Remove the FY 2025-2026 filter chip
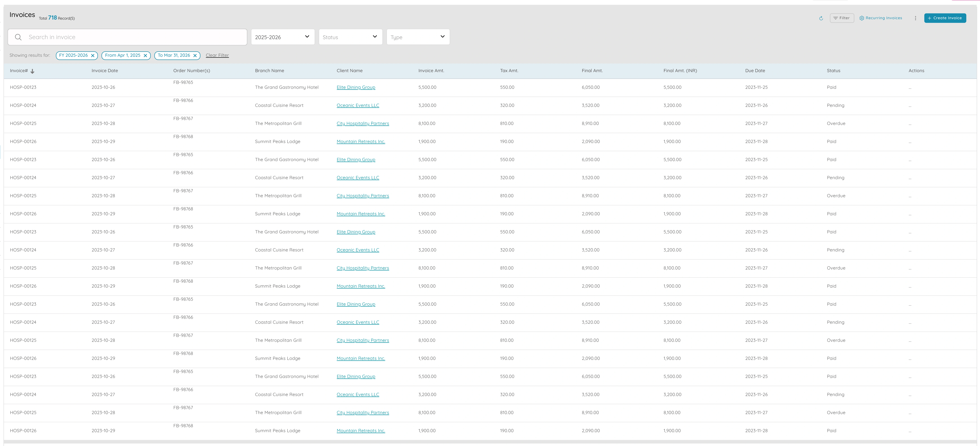Image resolution: width=980 pixels, height=446 pixels. click(x=92, y=56)
